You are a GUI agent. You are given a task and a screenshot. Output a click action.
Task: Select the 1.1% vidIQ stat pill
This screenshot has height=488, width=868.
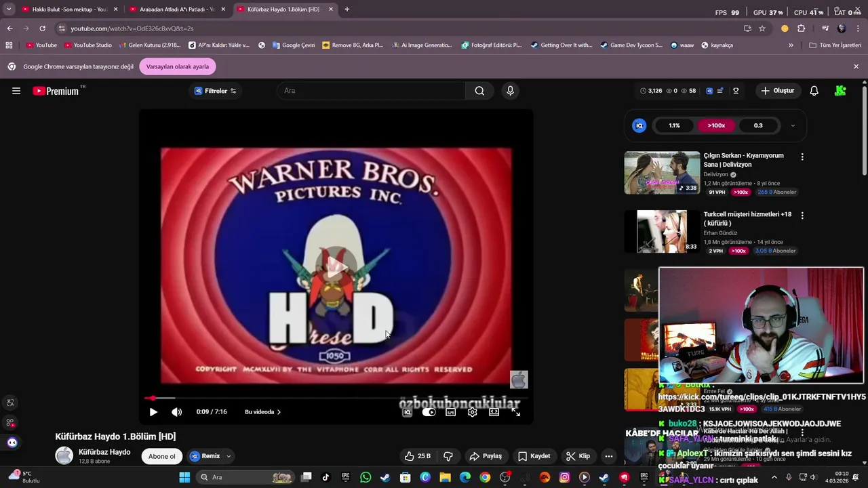(674, 125)
